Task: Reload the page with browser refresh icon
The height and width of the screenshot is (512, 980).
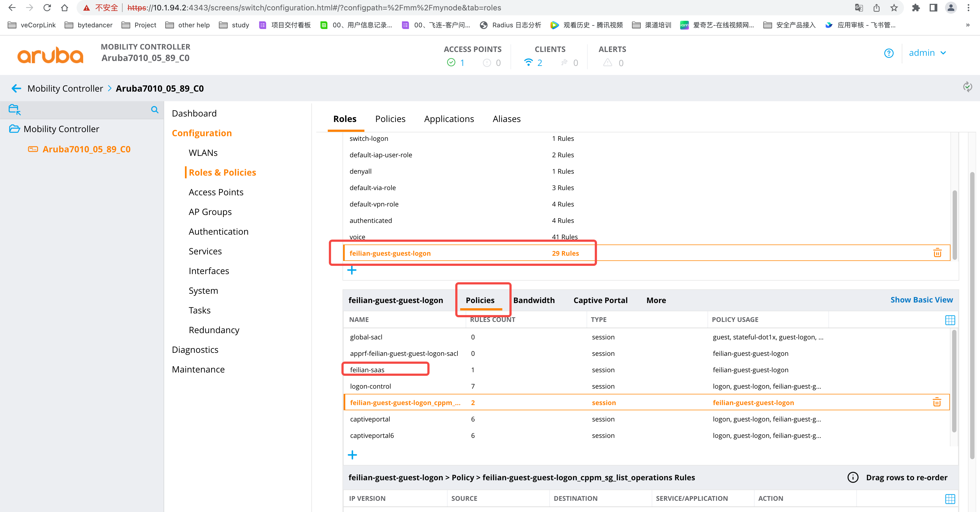Action: [x=47, y=8]
